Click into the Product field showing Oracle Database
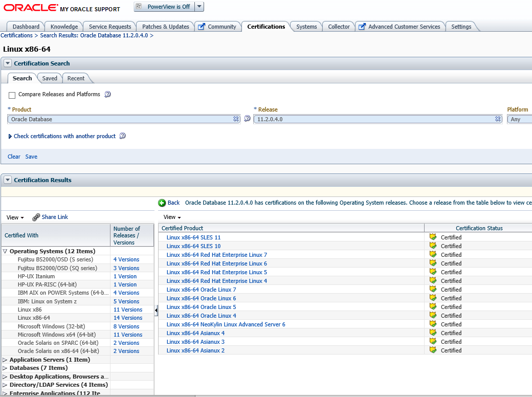This screenshot has height=397, width=532. coord(120,119)
